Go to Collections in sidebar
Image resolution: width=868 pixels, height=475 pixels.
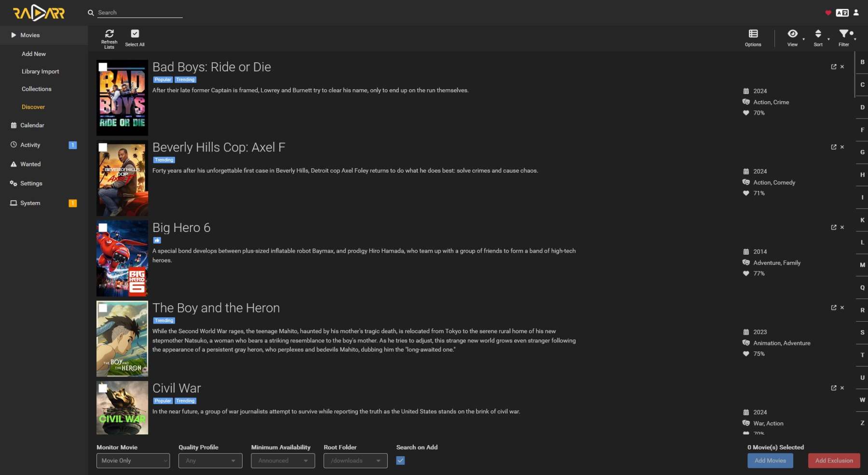pos(37,89)
